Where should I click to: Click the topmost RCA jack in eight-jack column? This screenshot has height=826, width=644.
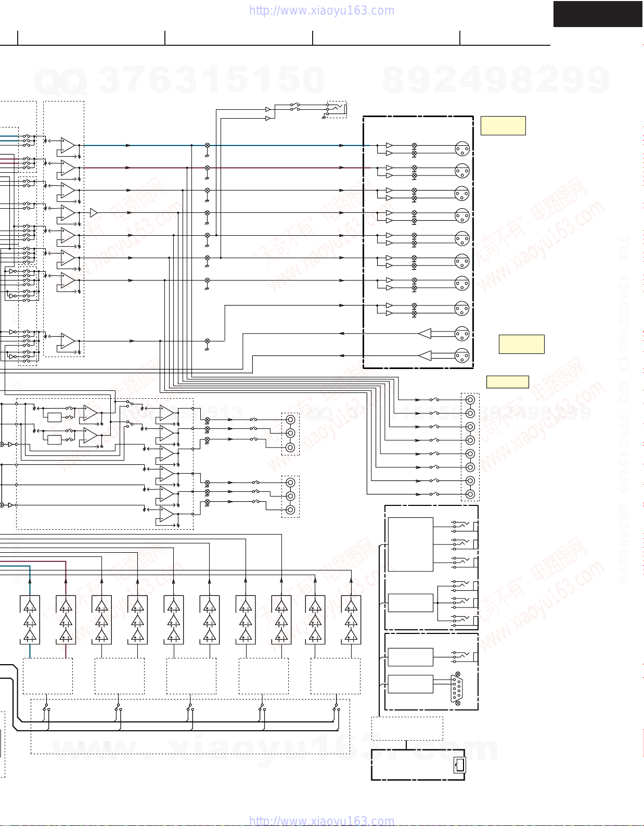[x=470, y=400]
